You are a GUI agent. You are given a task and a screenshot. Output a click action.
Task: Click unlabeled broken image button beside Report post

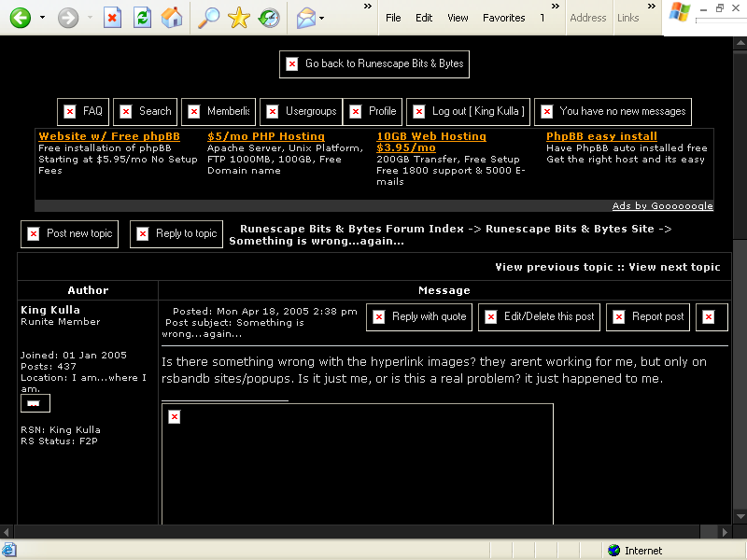[712, 317]
